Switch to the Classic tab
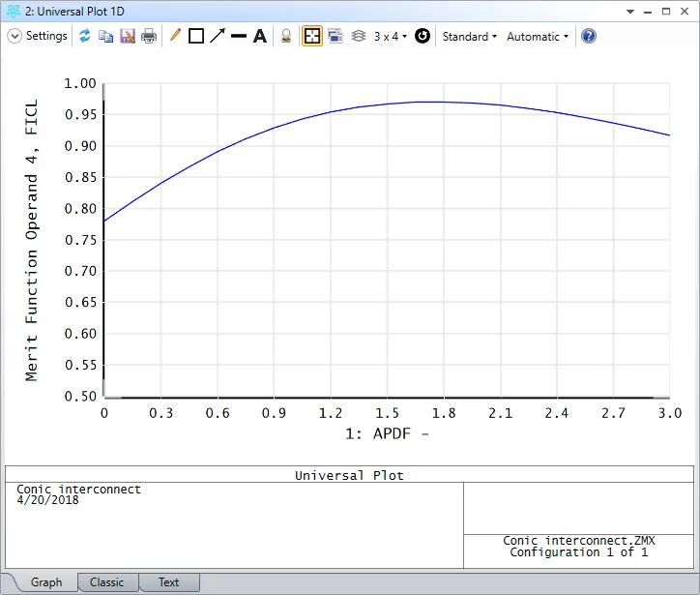This screenshot has width=700, height=595. tap(107, 582)
